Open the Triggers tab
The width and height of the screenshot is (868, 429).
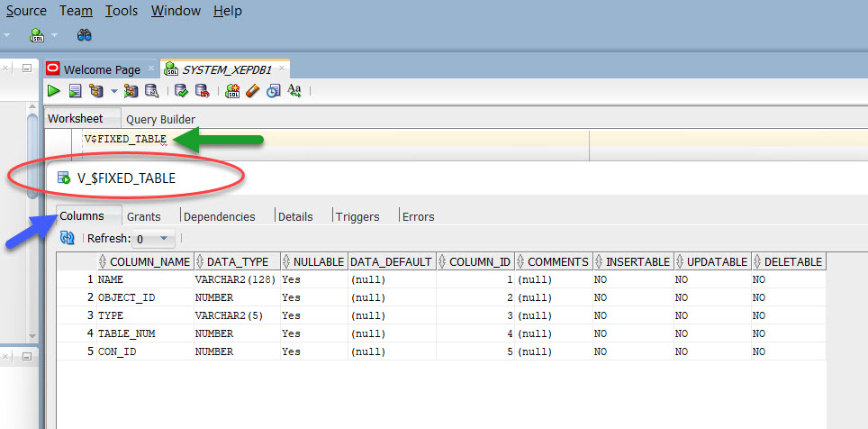(357, 216)
